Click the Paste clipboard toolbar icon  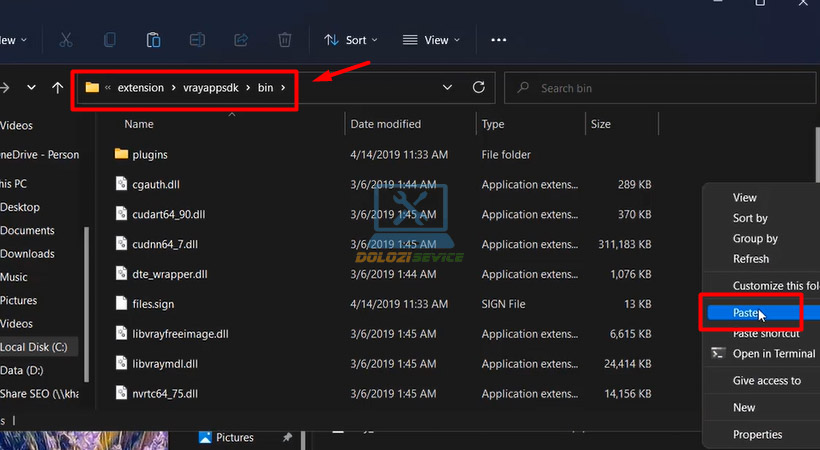[x=153, y=40]
